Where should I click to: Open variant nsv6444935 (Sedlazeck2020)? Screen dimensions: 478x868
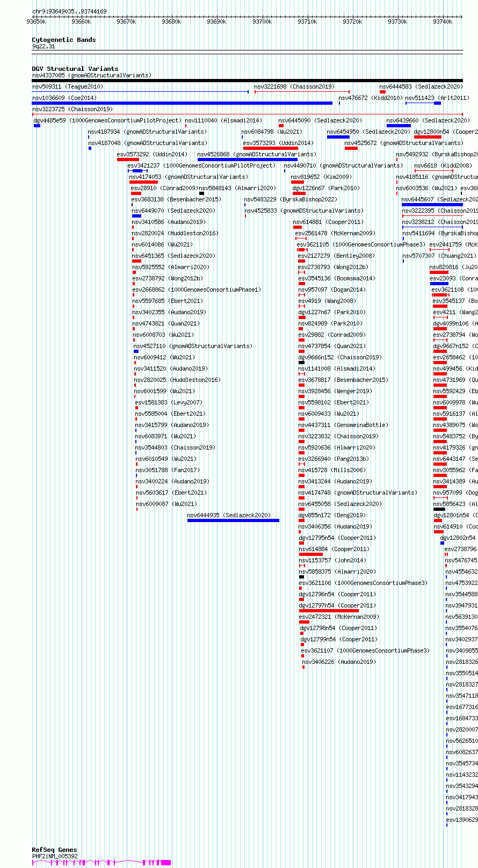[229, 515]
